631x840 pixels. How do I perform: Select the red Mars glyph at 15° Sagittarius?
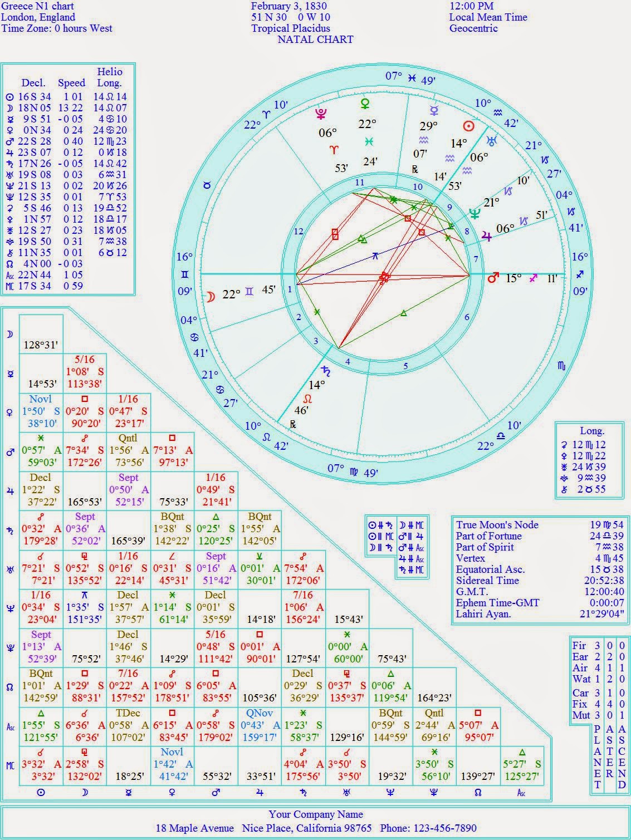[493, 277]
